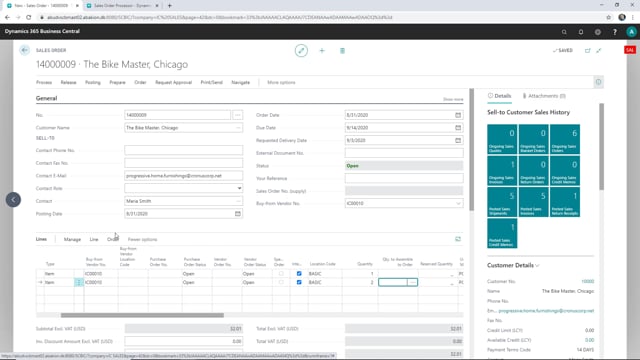Open Posted Sales Shipments tile
Image resolution: width=640 pixels, height=360 pixels.
[502, 202]
